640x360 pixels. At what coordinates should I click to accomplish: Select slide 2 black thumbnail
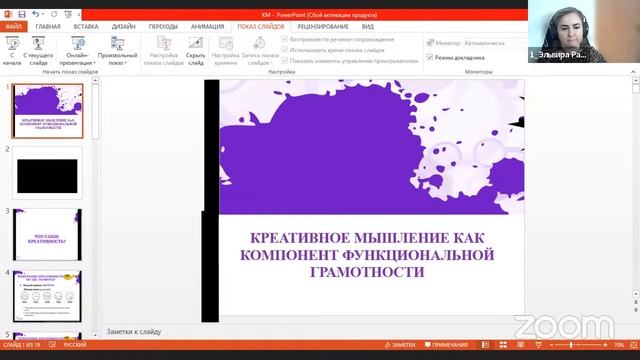47,173
